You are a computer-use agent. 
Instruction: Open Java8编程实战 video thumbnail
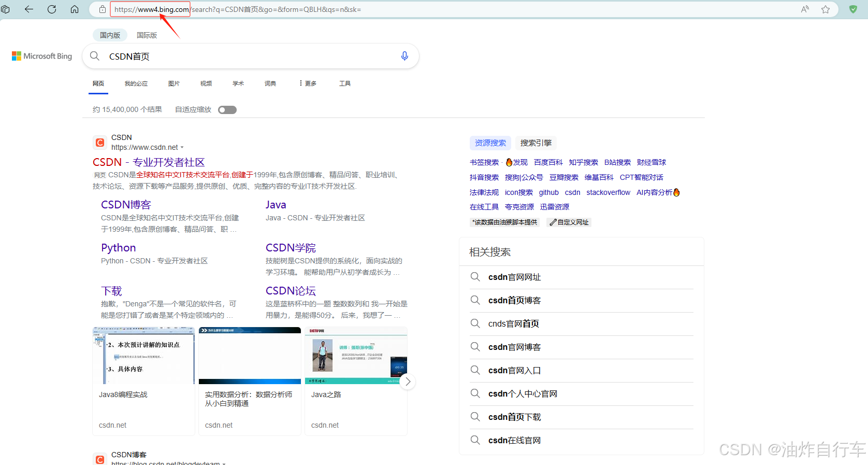pos(143,356)
